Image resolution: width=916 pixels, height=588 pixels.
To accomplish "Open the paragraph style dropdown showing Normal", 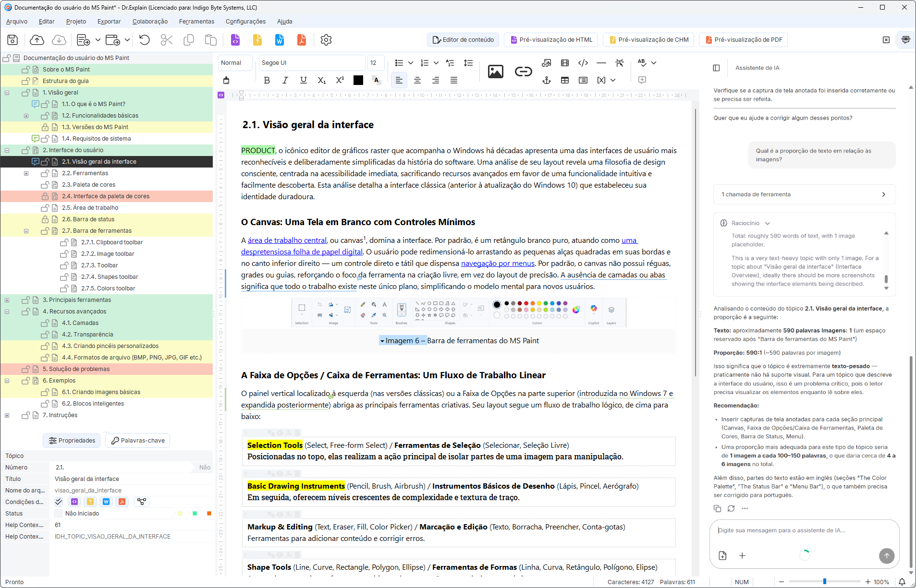I will click(x=236, y=63).
